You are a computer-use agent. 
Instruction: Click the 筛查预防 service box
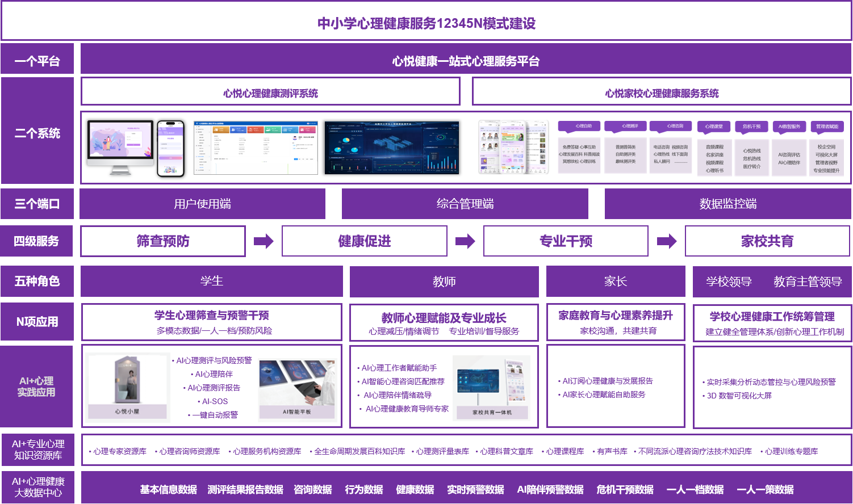click(163, 241)
